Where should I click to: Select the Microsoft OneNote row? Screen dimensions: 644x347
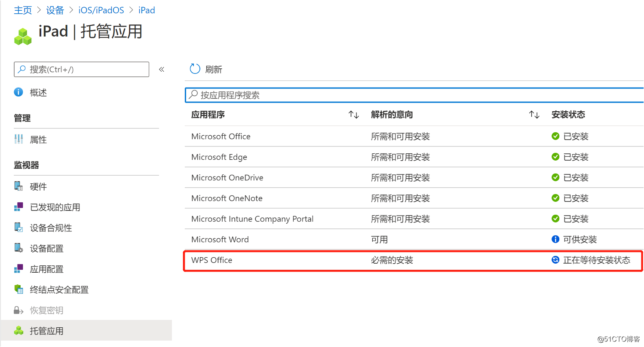coord(414,198)
